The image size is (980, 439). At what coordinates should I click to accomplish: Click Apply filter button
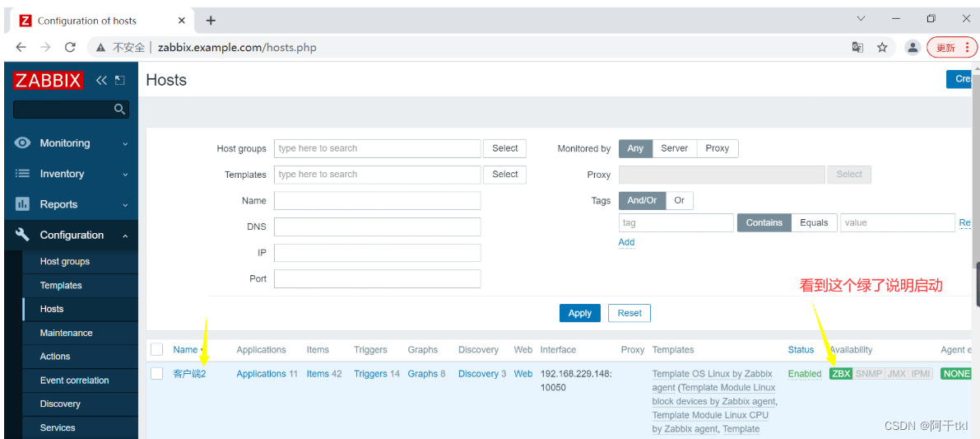point(580,313)
